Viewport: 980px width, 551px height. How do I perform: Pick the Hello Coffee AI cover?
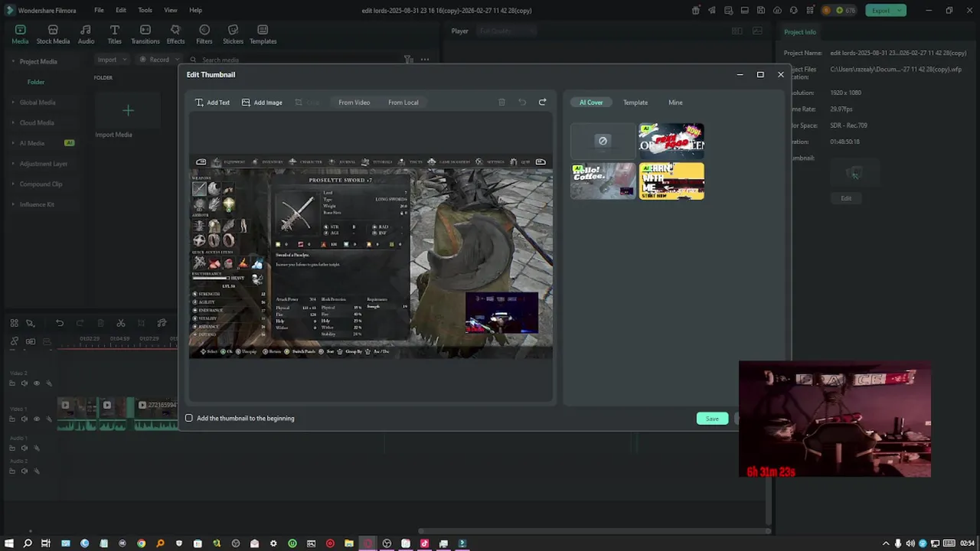pos(603,181)
